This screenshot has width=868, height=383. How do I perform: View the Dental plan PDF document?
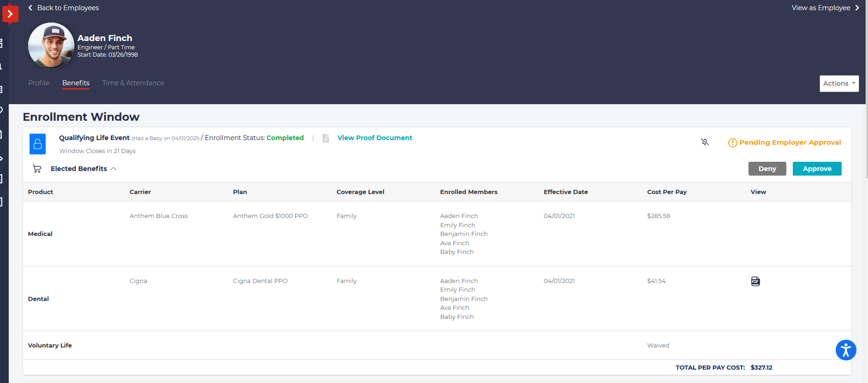click(x=755, y=281)
